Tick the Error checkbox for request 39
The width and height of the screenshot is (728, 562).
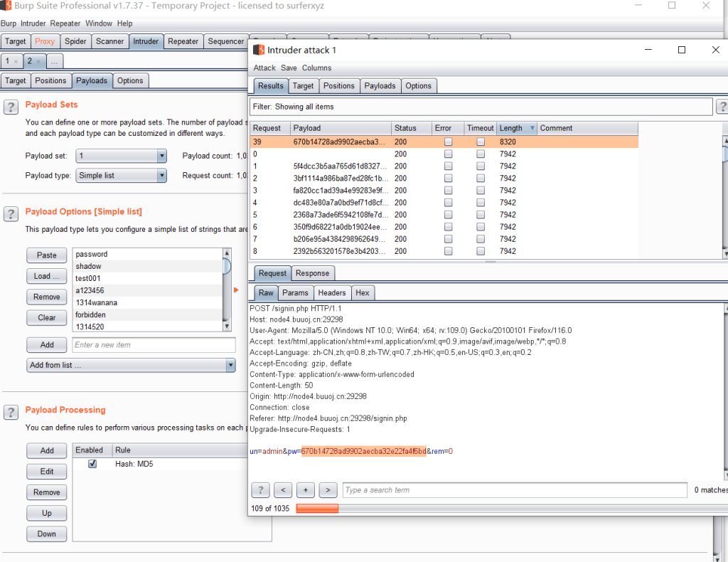coord(448,142)
